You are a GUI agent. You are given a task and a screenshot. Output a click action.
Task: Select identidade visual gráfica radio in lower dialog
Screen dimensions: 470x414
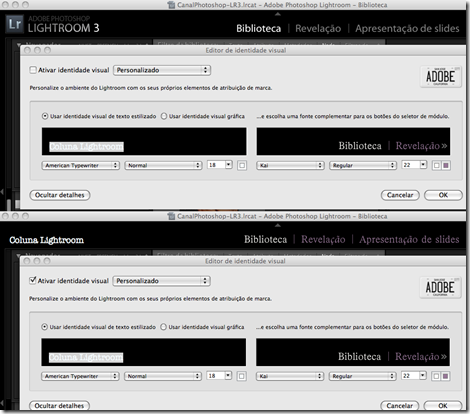(163, 327)
